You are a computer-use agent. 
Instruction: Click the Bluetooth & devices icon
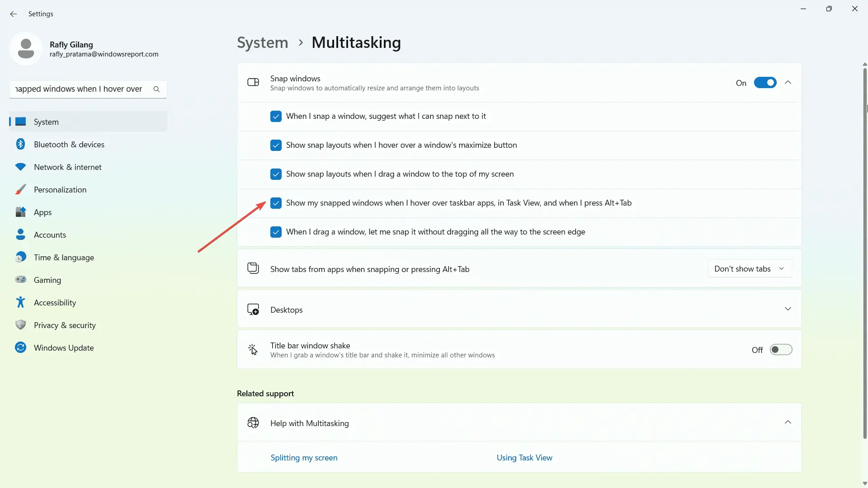[x=21, y=144]
